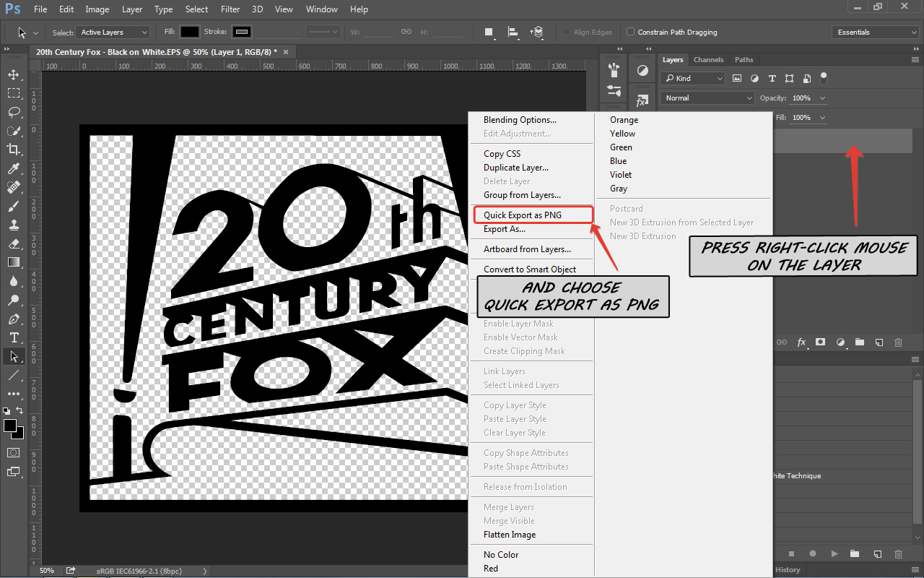Open the Normal blend mode dropdown

pos(707,98)
